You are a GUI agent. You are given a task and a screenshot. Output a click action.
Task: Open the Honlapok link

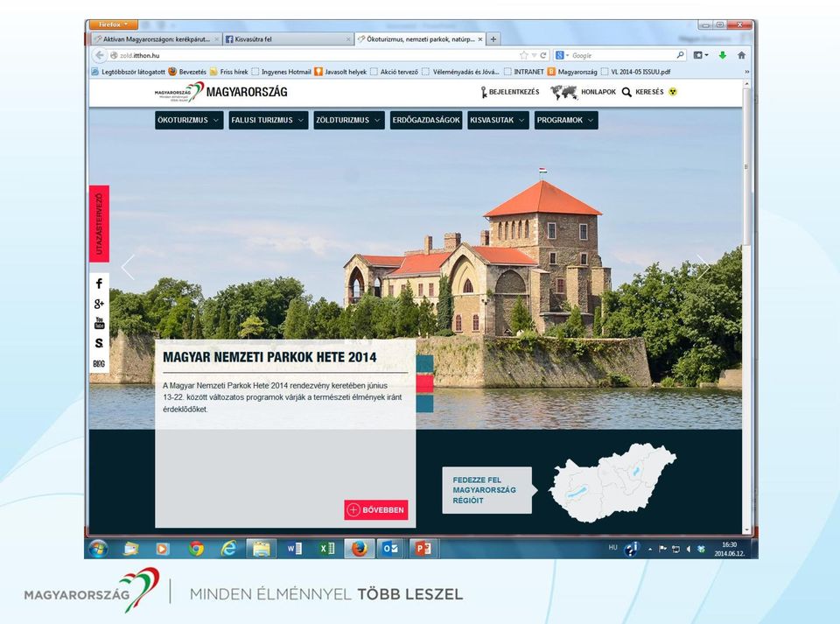(598, 92)
